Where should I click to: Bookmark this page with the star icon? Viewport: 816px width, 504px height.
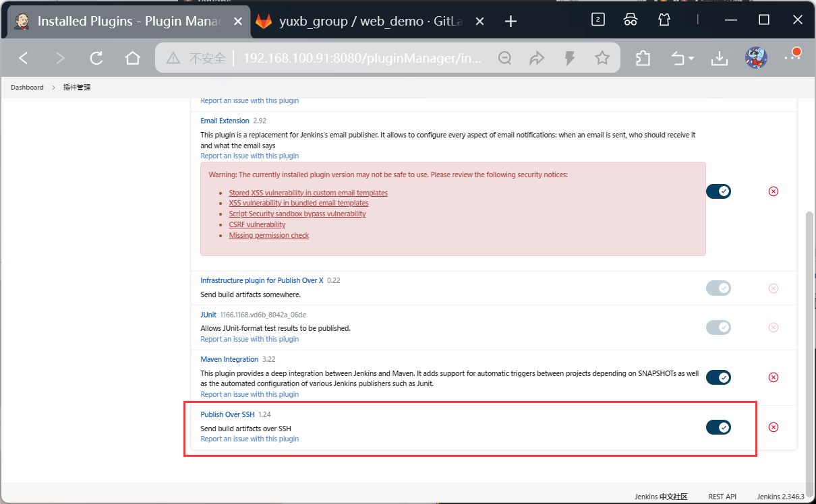[602, 59]
